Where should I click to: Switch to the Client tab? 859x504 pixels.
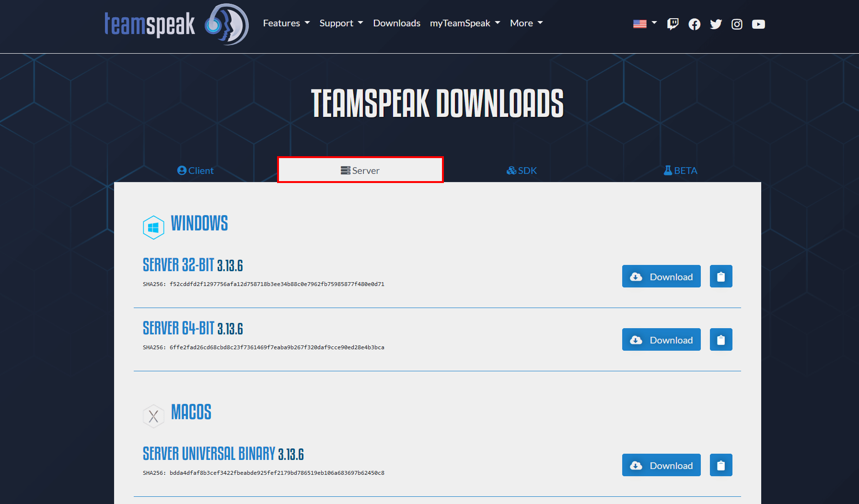196,171
